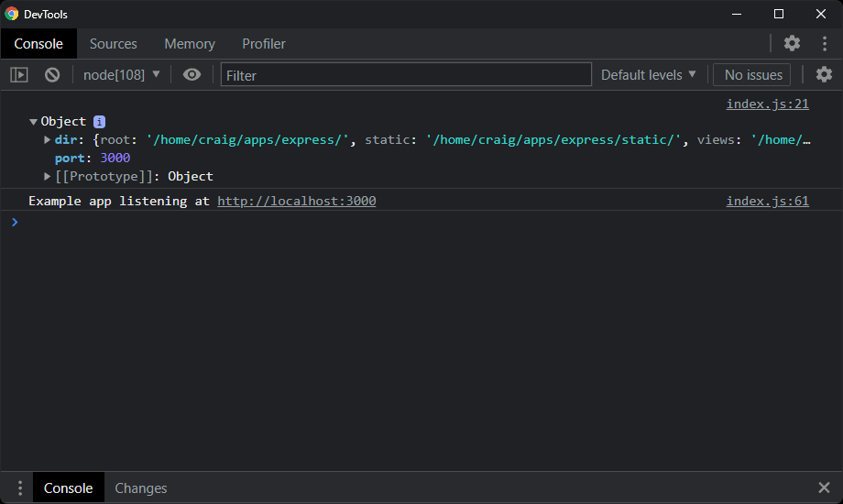Screen dimensions: 843x504
Task: Show the console sidebar panel
Action: click(19, 75)
